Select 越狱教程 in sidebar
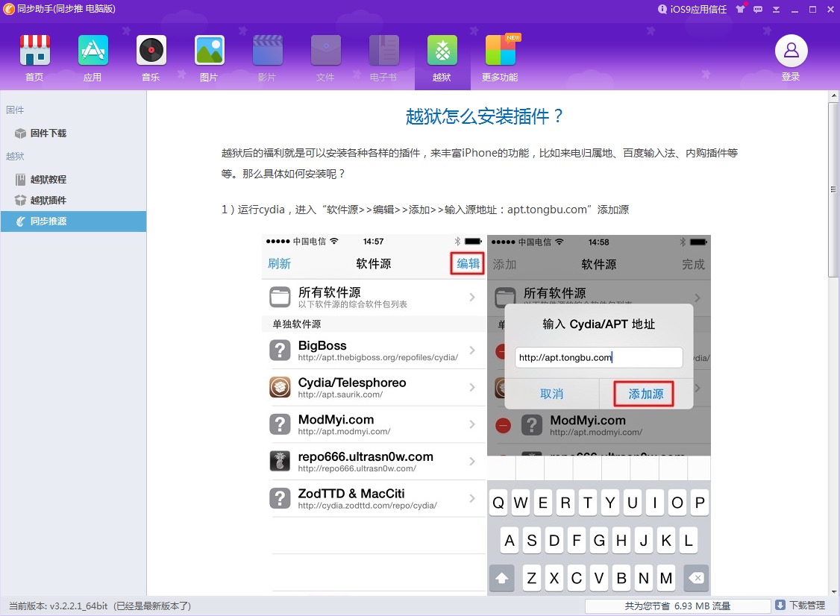The height and width of the screenshot is (616, 840). click(x=73, y=180)
